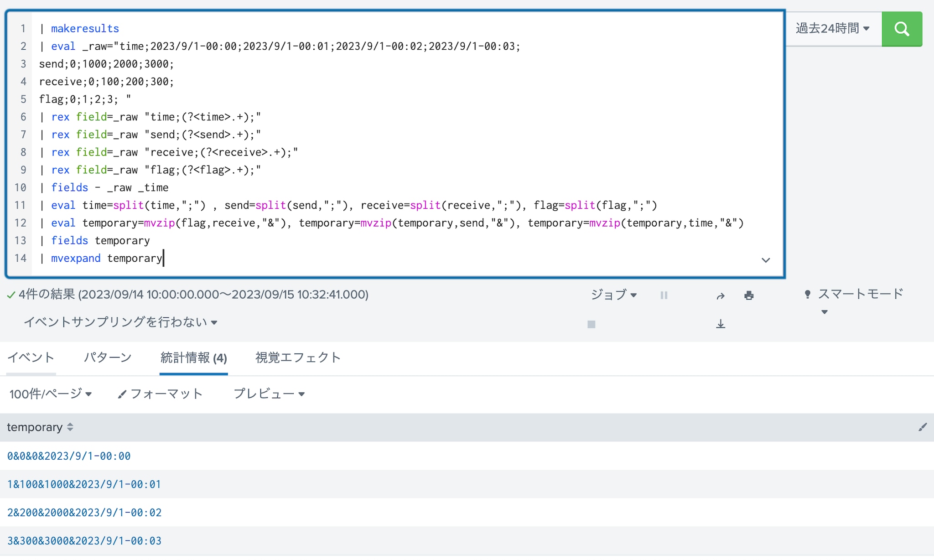934x560 pixels.
Task: Open the フォーマット options
Action: (x=160, y=394)
